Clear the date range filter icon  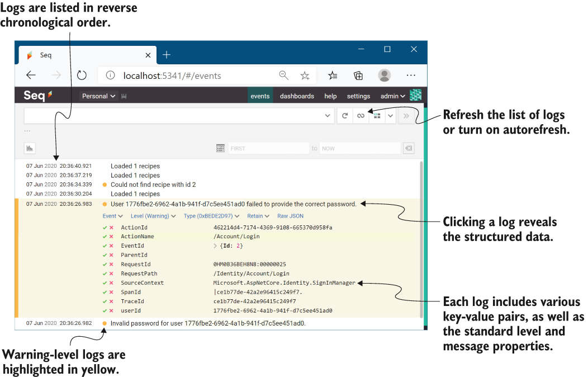409,148
